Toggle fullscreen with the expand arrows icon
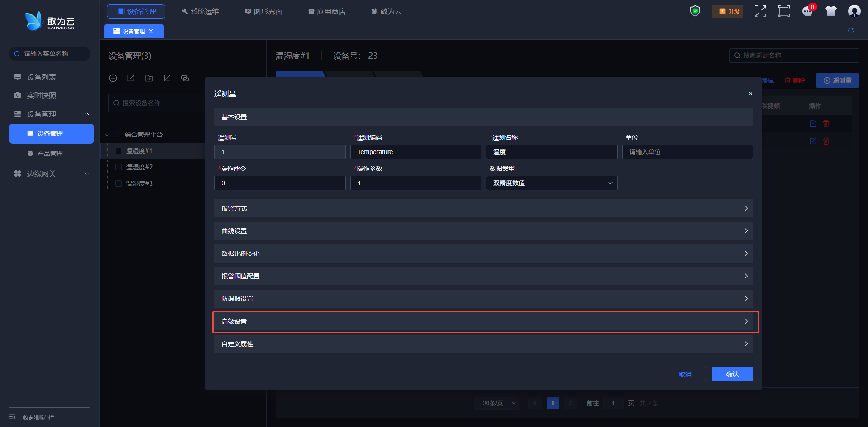The height and width of the screenshot is (427, 868). tap(760, 11)
